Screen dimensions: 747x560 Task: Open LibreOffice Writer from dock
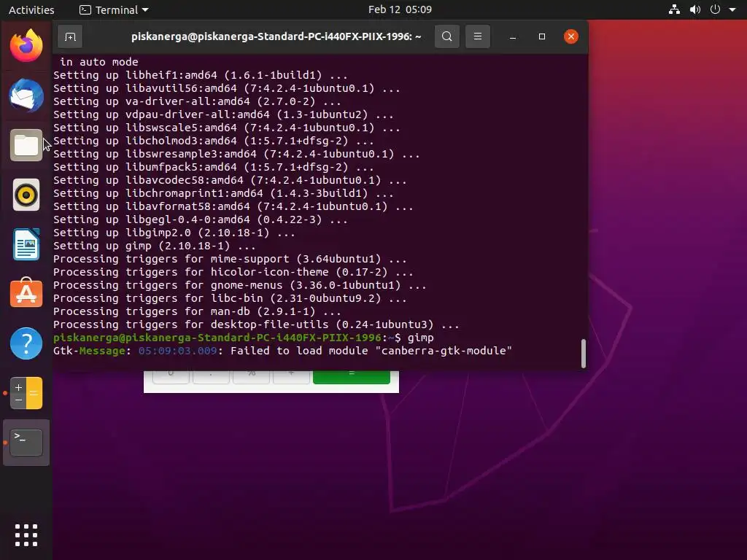click(26, 244)
